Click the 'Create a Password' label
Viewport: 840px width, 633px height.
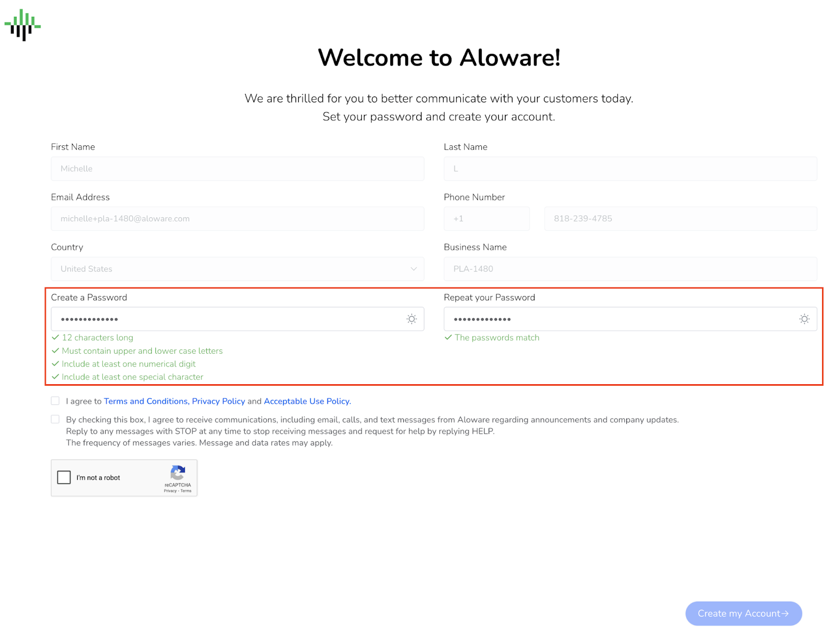pyautogui.click(x=89, y=298)
